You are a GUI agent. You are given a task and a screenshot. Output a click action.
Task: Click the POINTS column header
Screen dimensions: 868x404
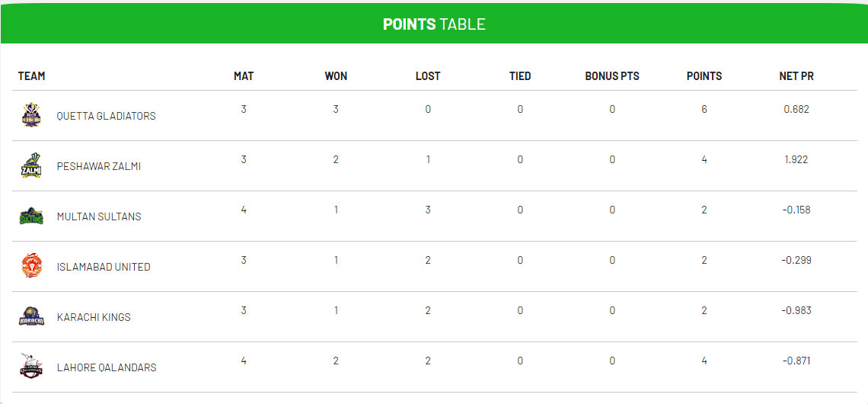click(x=704, y=76)
